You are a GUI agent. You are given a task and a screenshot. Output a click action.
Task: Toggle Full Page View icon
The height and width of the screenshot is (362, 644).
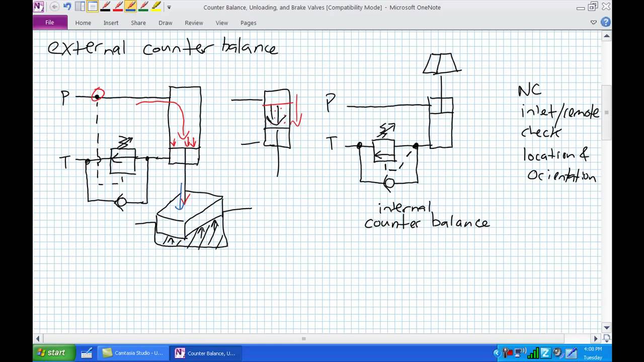coord(92,7)
